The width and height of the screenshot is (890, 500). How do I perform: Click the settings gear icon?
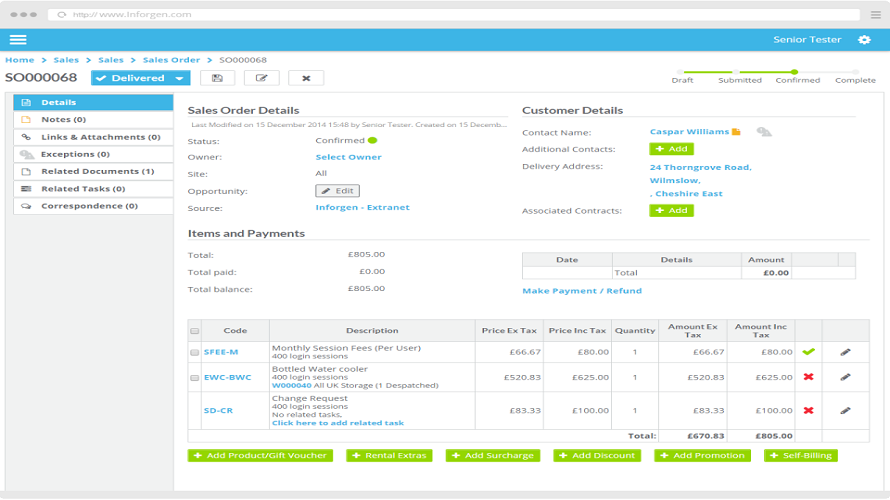coord(864,40)
